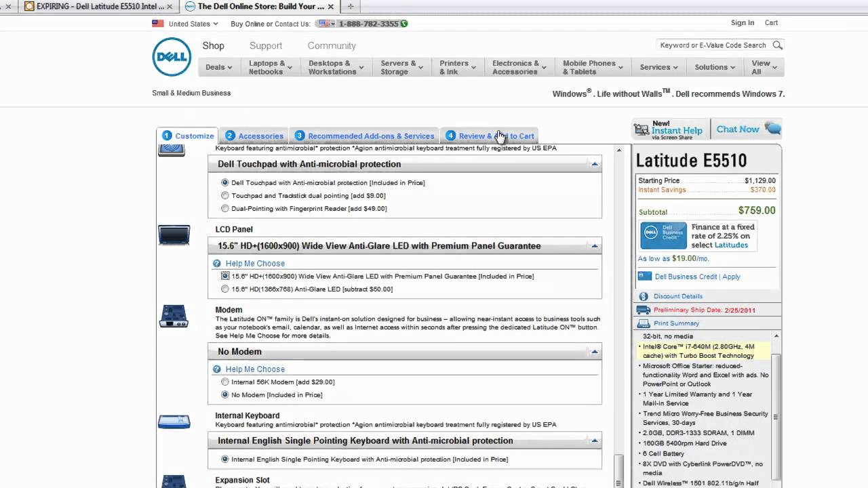Select Dell Touchpad with Anti-microbial protection option
This screenshot has width=868, height=488.
click(225, 182)
